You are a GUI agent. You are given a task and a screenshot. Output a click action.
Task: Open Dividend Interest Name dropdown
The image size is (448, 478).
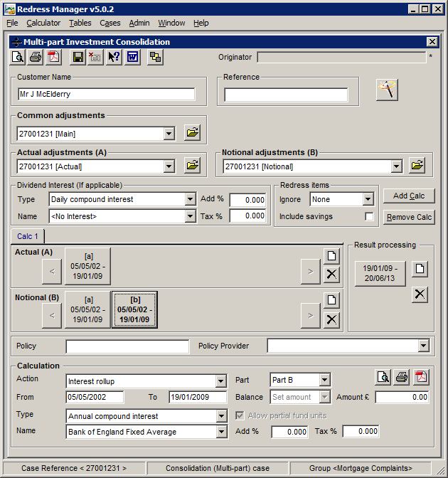tap(190, 216)
